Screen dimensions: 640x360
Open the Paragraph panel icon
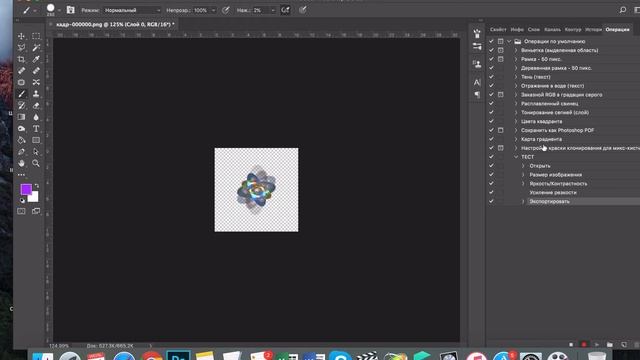(477, 95)
